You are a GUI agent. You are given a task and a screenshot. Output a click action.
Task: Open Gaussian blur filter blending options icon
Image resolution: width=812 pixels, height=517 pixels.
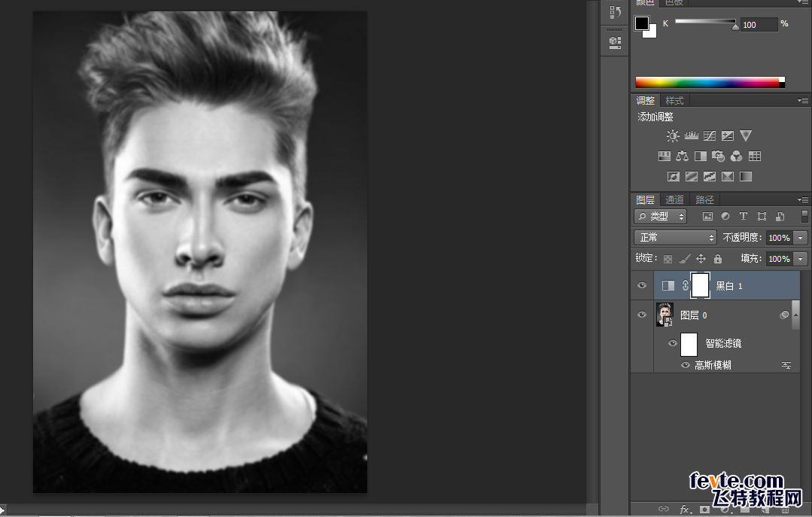786,365
